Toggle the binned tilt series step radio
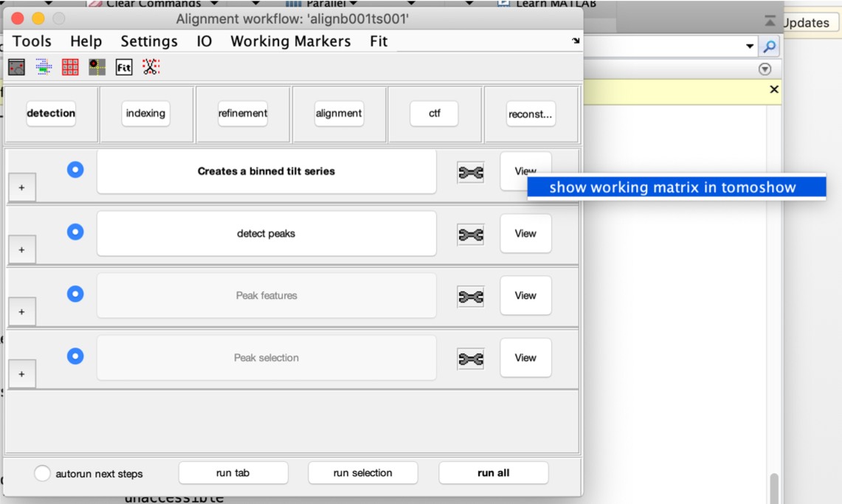The width and height of the screenshot is (842, 504). 75,170
